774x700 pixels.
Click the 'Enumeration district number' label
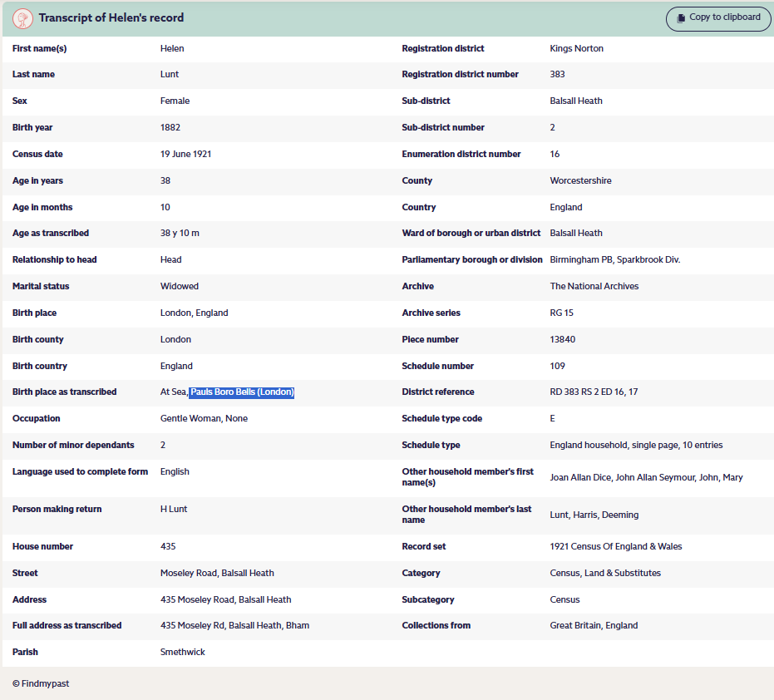click(x=461, y=154)
